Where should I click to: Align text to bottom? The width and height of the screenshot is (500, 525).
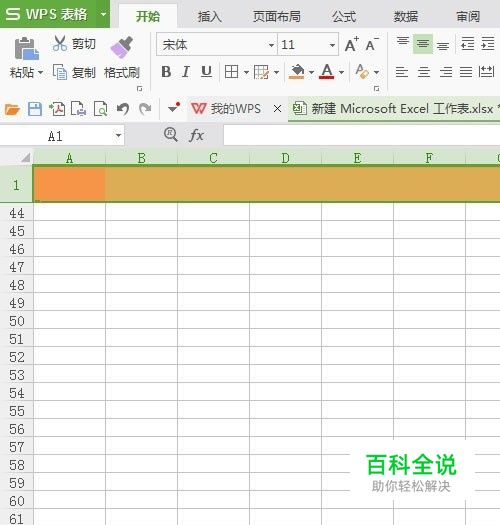(x=443, y=45)
